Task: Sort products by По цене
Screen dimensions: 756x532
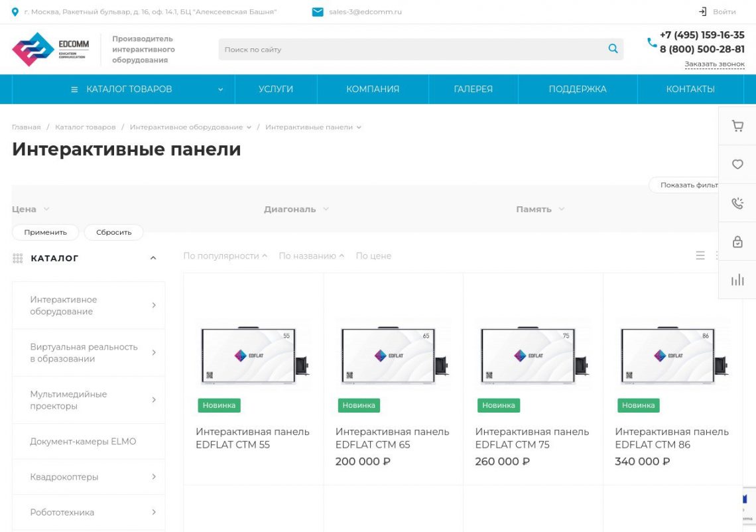Action: point(373,256)
